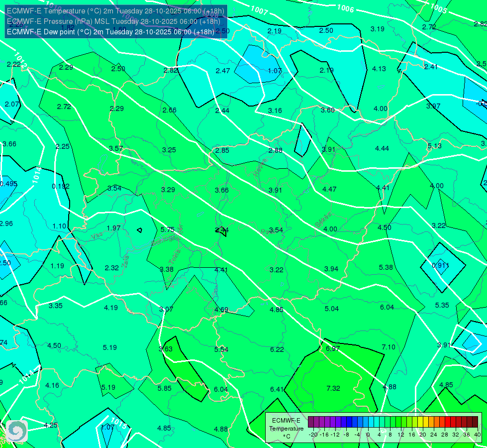Viewport: 487px width, 448px height.
Task: Click the Tolna county name
Action: [x=174, y=257]
